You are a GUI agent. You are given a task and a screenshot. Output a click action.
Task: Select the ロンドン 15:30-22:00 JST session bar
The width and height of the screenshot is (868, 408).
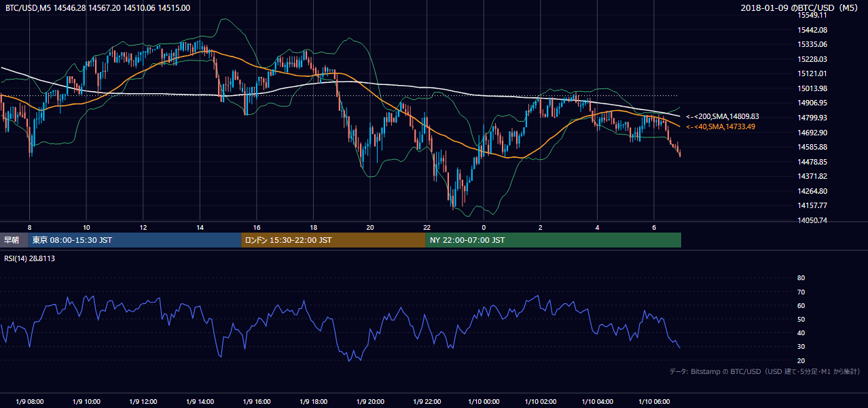tap(333, 240)
